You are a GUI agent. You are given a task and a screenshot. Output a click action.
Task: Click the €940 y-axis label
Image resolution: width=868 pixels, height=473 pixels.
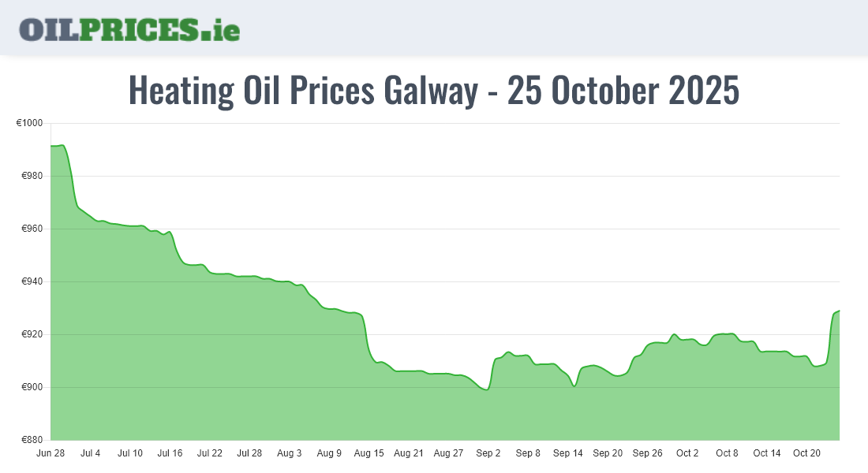coord(32,281)
